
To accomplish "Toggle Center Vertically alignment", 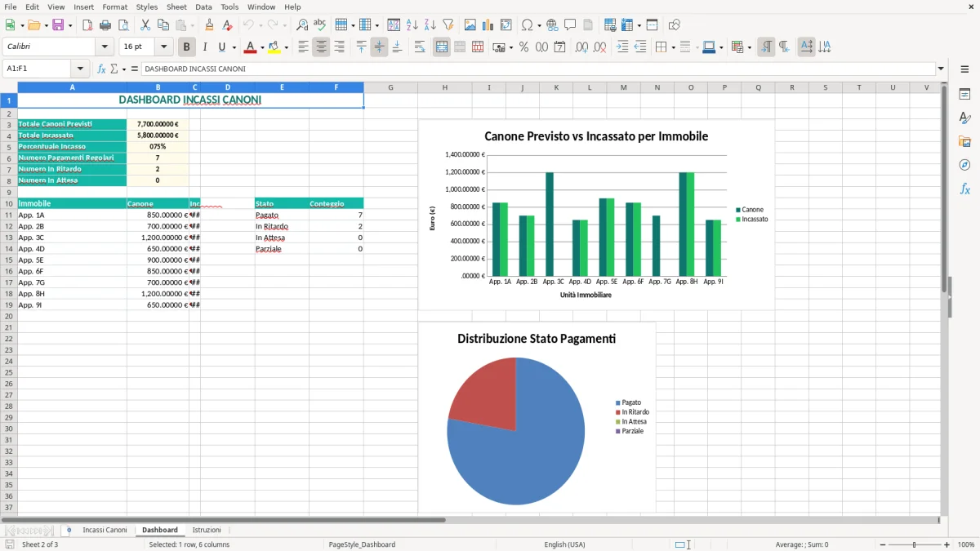I will coord(379,47).
